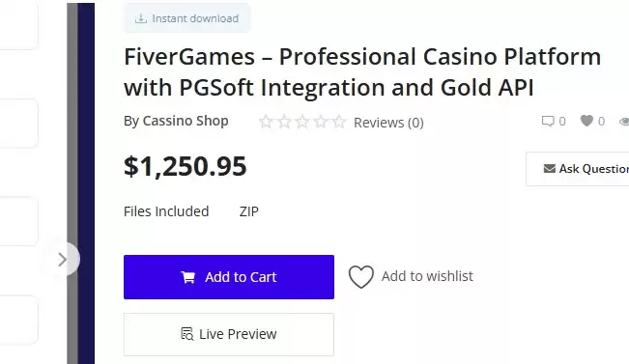
Task: Click the shopping cart icon
Action: coord(188,277)
